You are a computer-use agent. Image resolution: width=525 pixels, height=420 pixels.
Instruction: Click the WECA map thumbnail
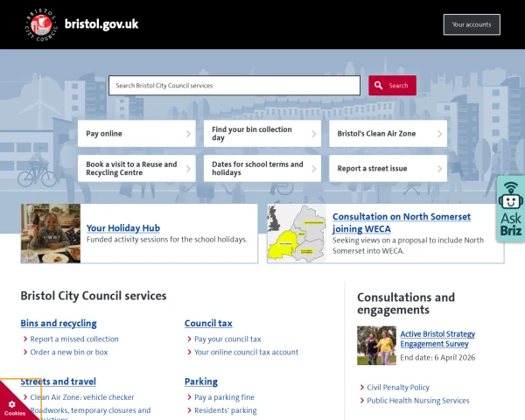[297, 234]
